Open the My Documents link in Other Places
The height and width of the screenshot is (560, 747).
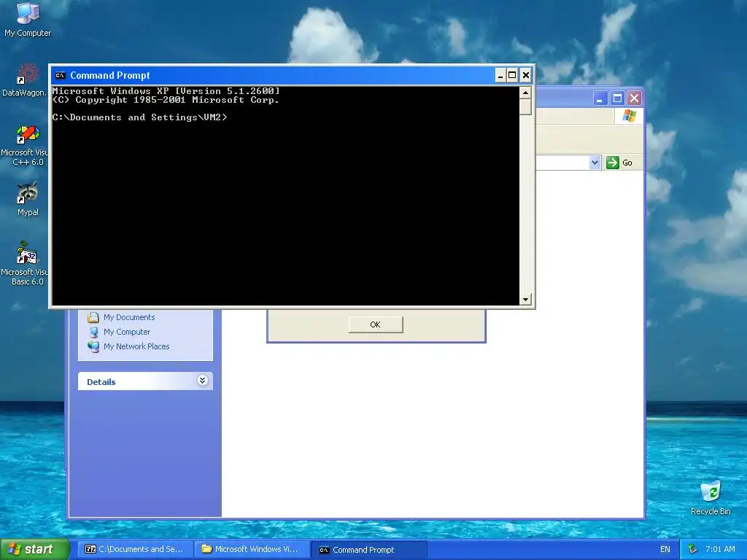click(129, 318)
